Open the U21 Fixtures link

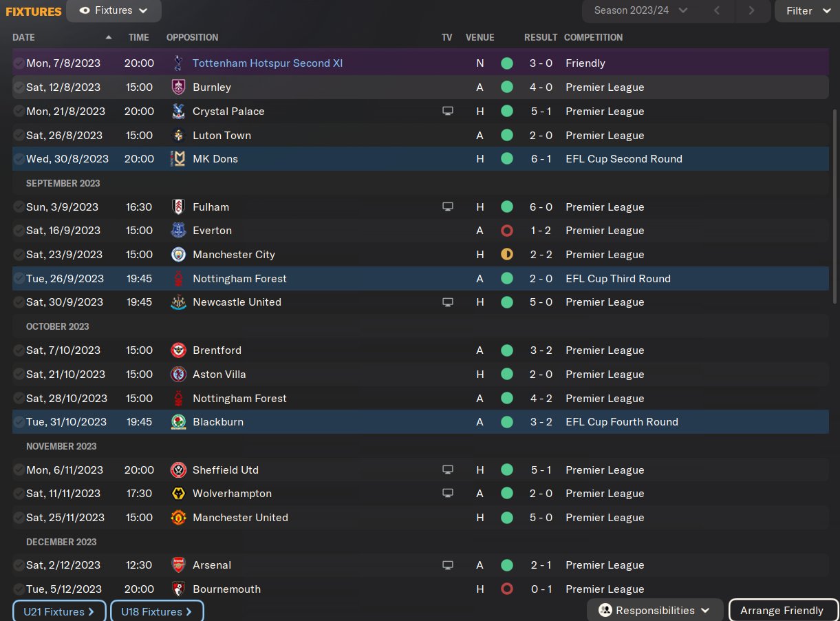(59, 611)
